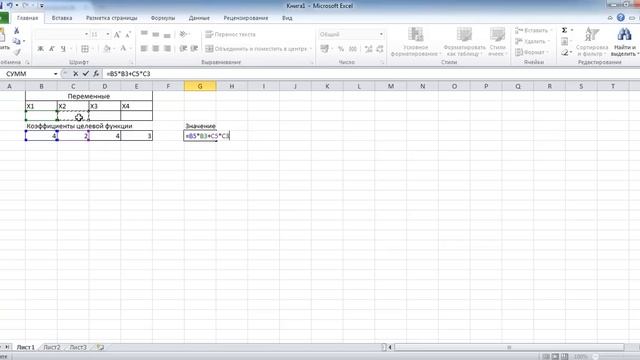
Task: Open the font name dropdown
Action: 86,35
